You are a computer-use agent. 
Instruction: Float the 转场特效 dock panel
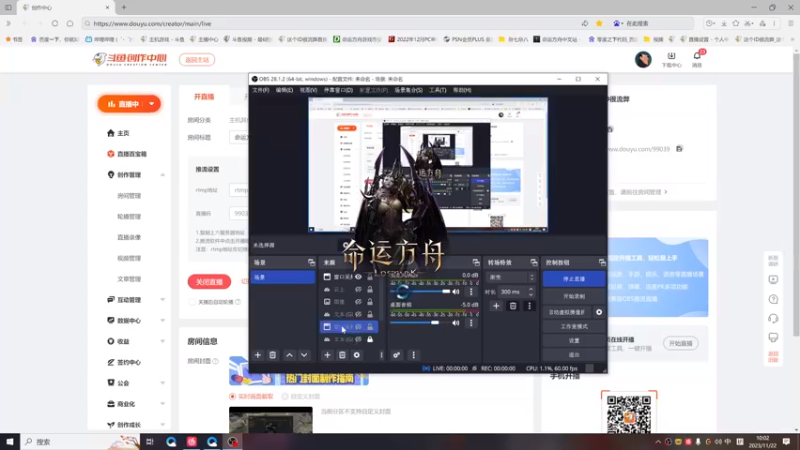pyautogui.click(x=534, y=262)
